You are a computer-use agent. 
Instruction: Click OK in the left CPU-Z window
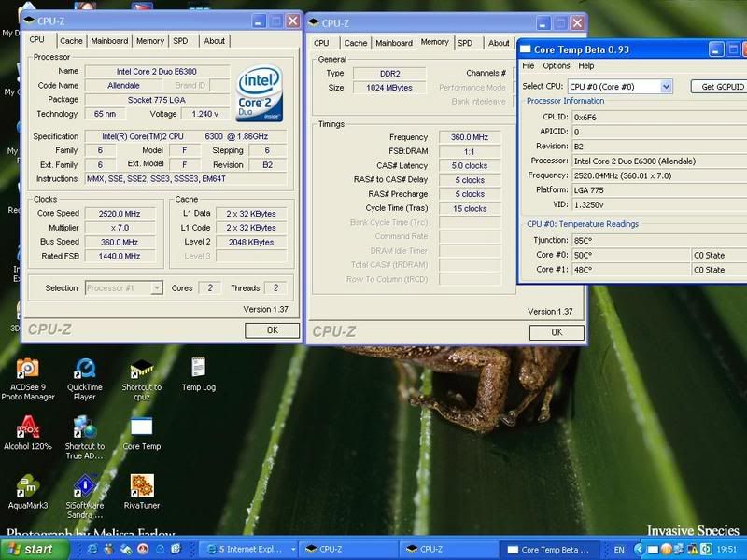pos(272,330)
